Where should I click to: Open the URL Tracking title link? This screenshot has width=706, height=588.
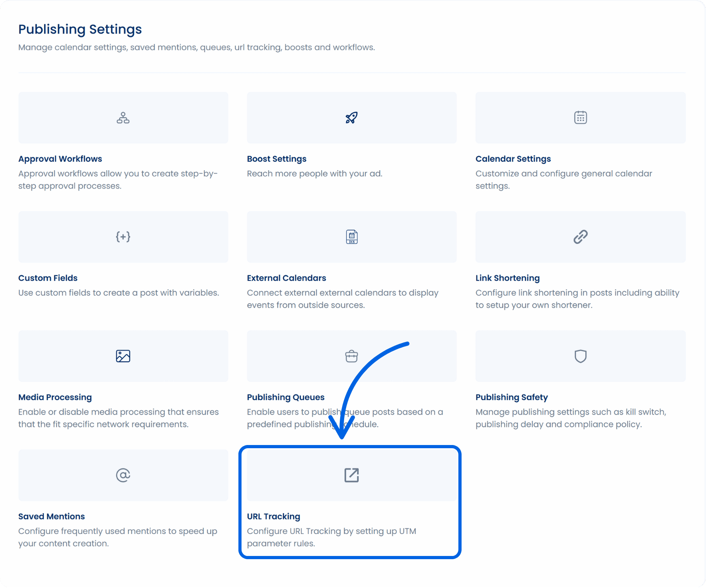point(273,516)
